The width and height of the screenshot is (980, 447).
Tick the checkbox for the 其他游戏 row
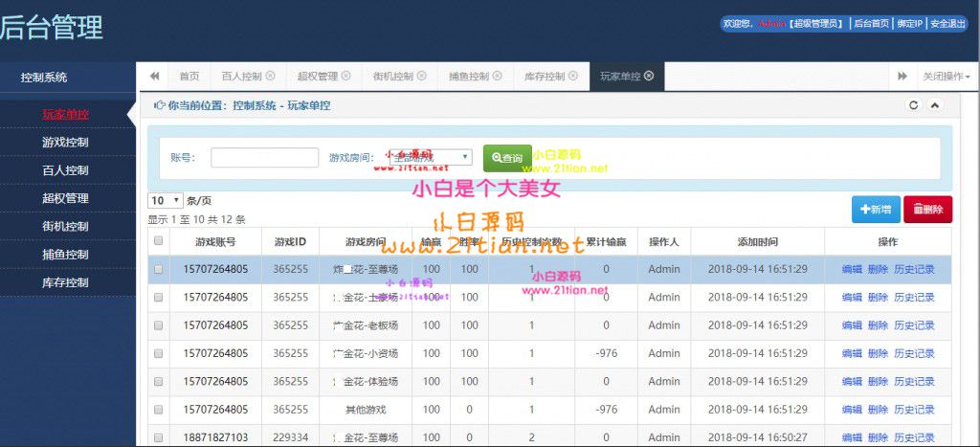pyautogui.click(x=159, y=410)
